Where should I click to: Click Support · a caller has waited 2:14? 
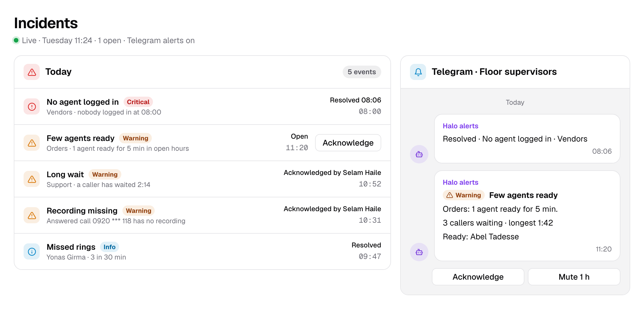click(x=98, y=185)
